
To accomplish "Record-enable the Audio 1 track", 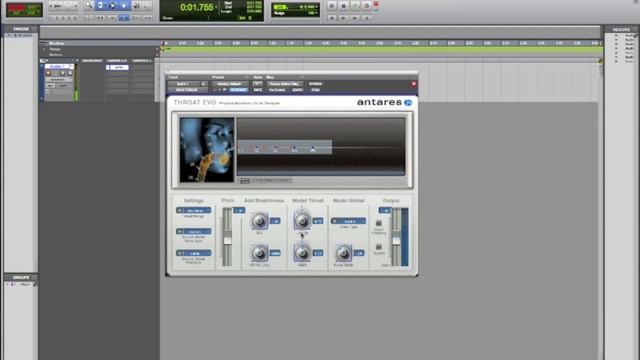I will [x=48, y=73].
